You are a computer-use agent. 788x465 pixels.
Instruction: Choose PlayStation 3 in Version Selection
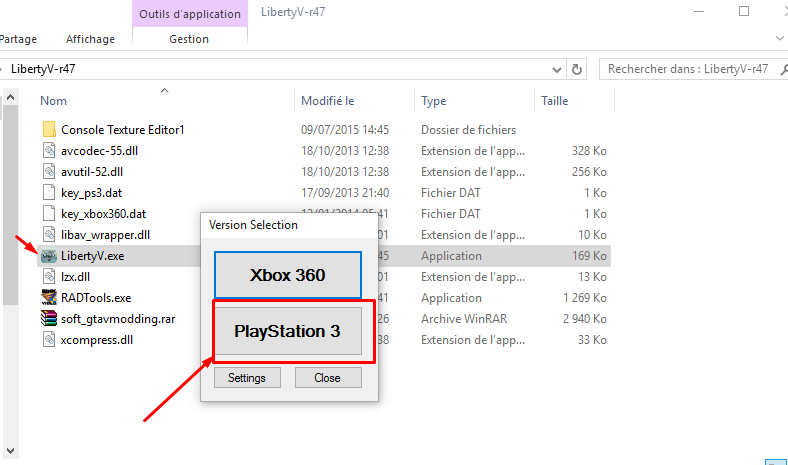tap(287, 331)
